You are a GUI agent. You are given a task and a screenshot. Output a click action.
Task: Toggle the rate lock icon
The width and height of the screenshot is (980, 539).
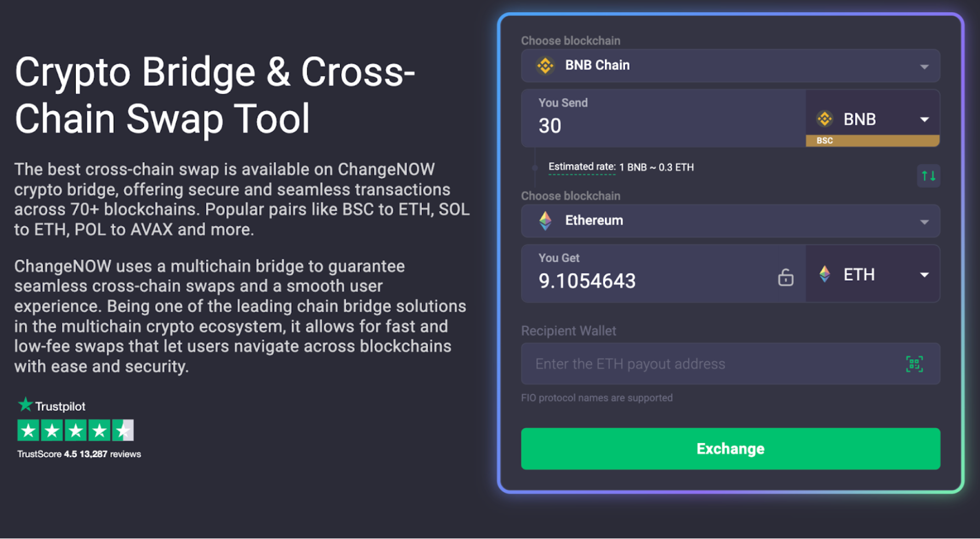786,278
